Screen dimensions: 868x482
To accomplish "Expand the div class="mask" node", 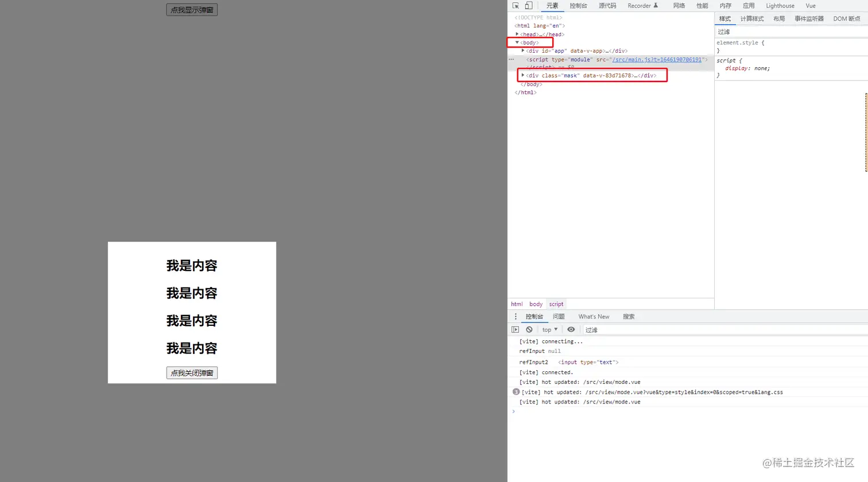I will point(523,75).
